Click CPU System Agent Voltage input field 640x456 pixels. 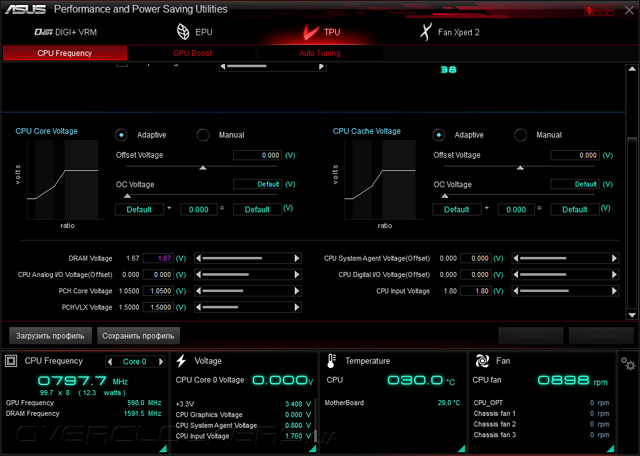[x=476, y=258]
